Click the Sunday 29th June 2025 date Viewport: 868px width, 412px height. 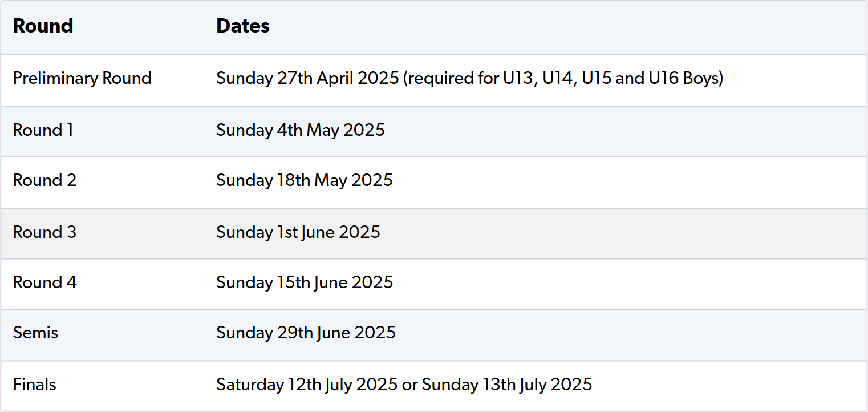tap(306, 333)
